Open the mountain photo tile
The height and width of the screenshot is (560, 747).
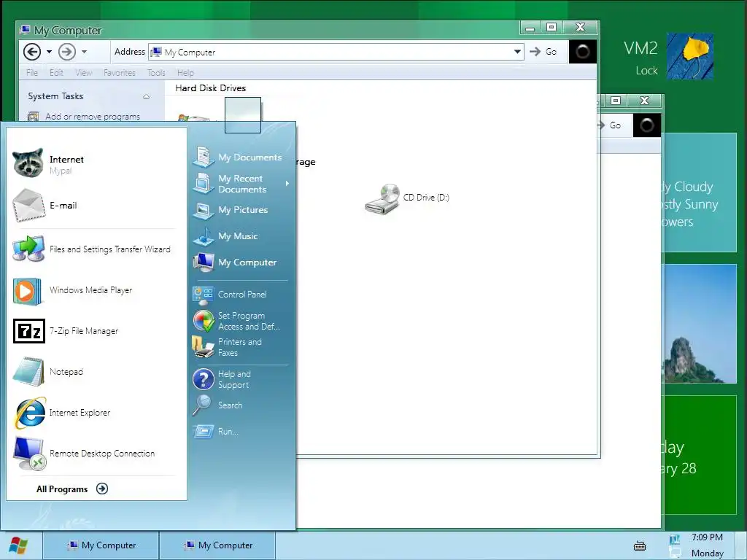click(700, 323)
